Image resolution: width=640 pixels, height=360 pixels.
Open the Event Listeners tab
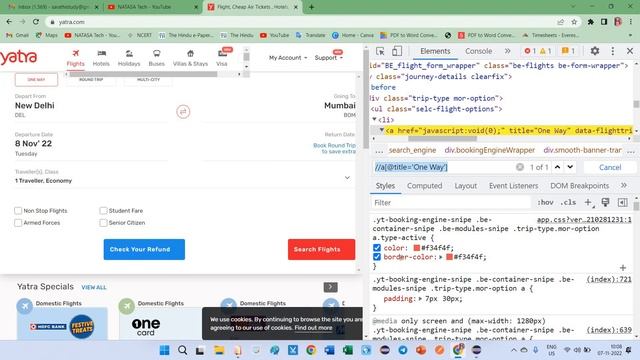coord(513,186)
